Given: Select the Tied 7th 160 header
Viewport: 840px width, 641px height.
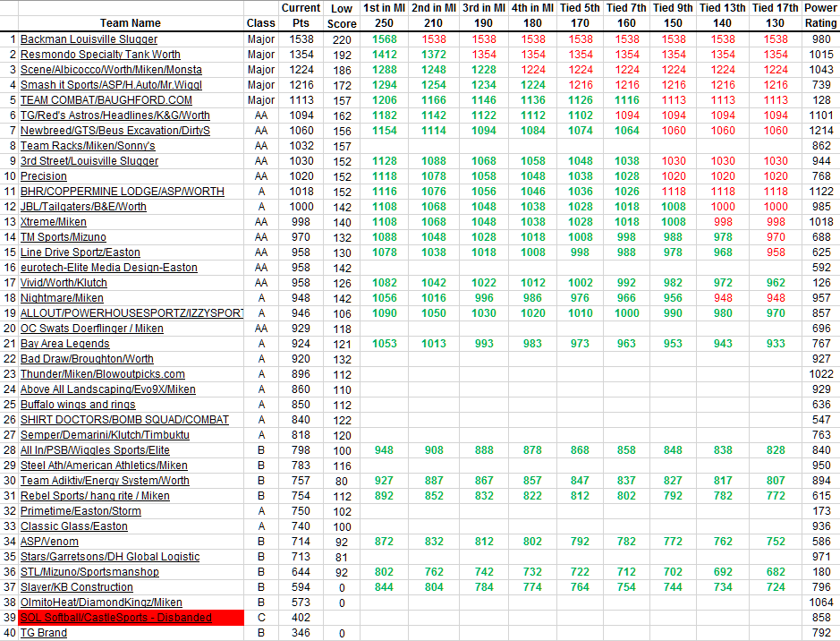Looking at the screenshot, I should click(x=626, y=15).
